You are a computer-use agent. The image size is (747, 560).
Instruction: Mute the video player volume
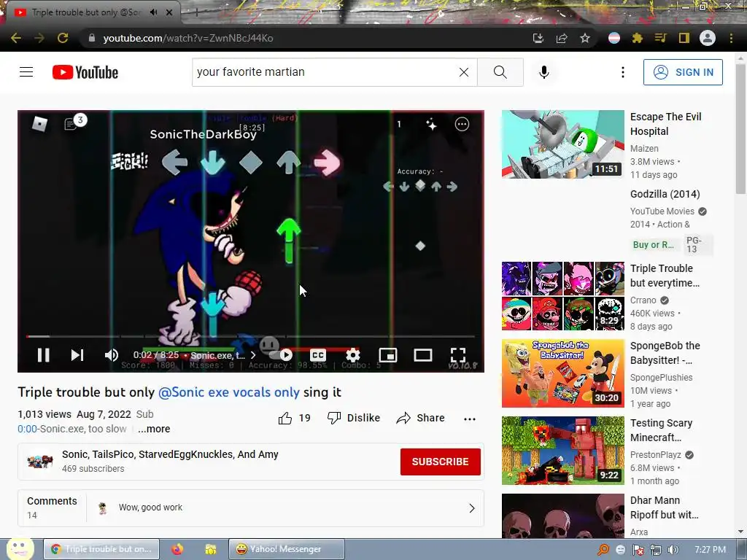tap(112, 355)
